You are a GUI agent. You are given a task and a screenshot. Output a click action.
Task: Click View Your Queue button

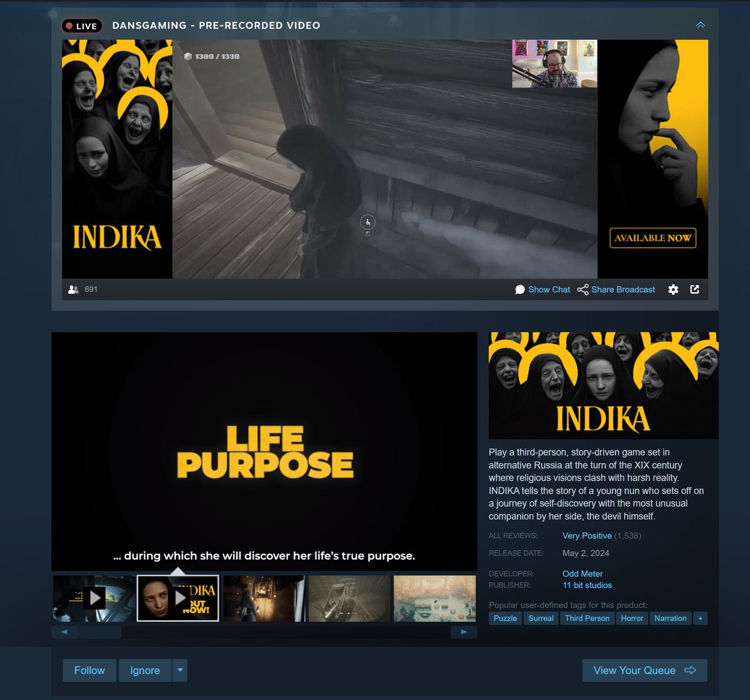(x=644, y=671)
